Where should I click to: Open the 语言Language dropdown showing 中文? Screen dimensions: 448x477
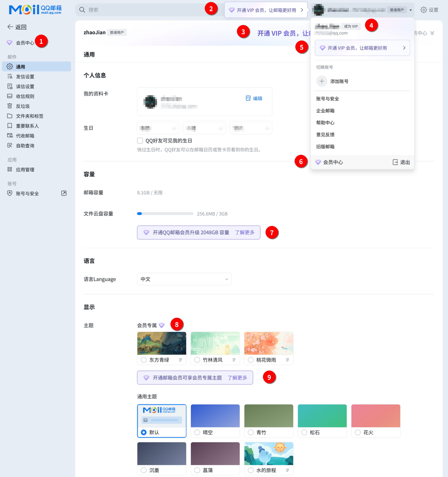point(184,279)
